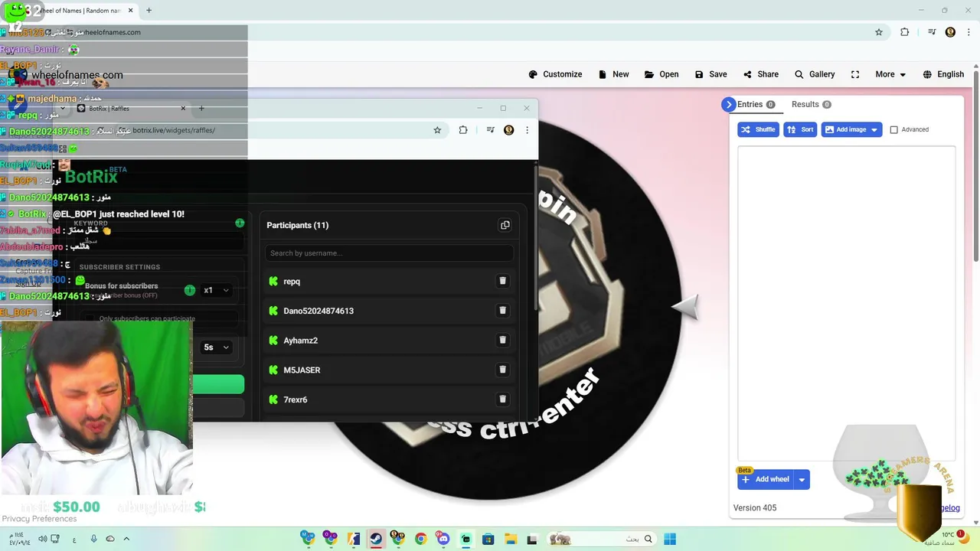Shuffle the wheel entries
980x551 pixels.
[x=758, y=129]
